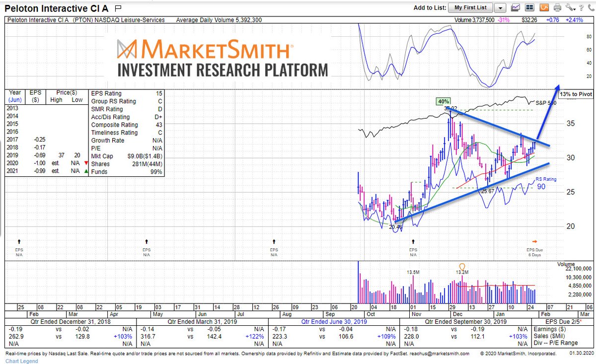Click the Shares 281M(44M) row
The image size is (596, 364).
(127, 164)
